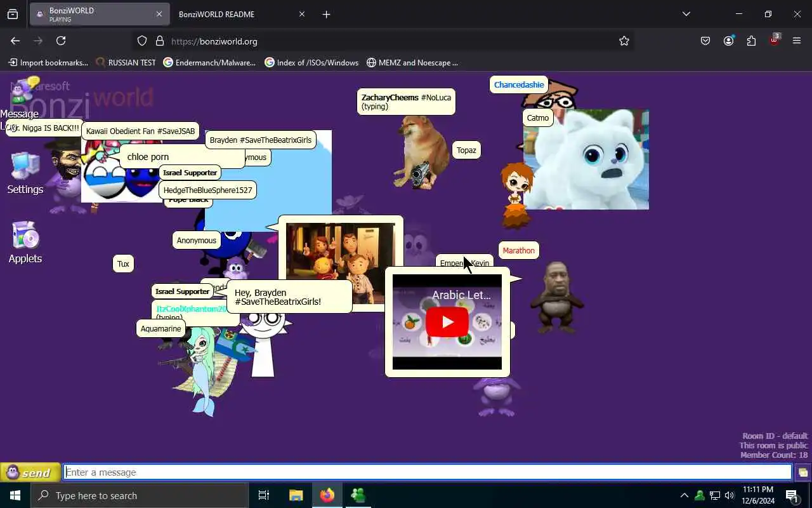Open the Endermanch/Malware bookmark
This screenshot has width=812, height=508.
pos(210,62)
